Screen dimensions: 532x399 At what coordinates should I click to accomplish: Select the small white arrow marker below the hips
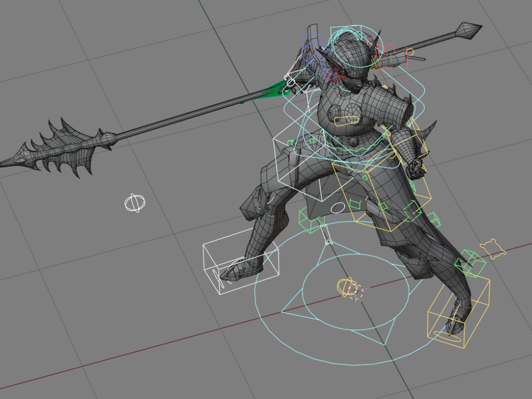coord(327,235)
